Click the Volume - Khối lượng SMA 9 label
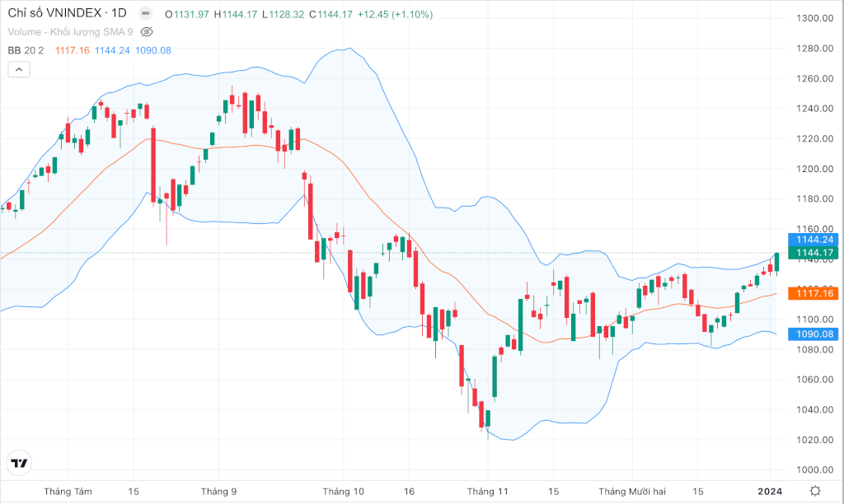Viewport: 844px width, 504px height. coord(70,32)
